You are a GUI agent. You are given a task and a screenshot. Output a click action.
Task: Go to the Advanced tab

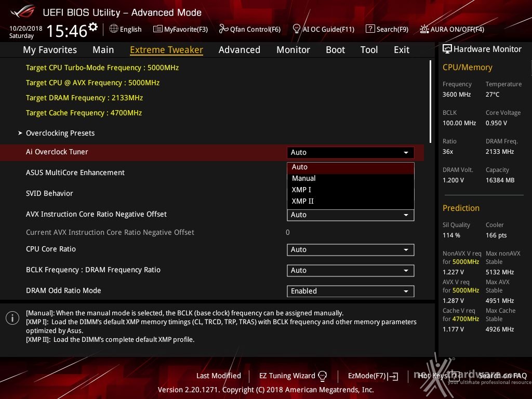coord(239,50)
